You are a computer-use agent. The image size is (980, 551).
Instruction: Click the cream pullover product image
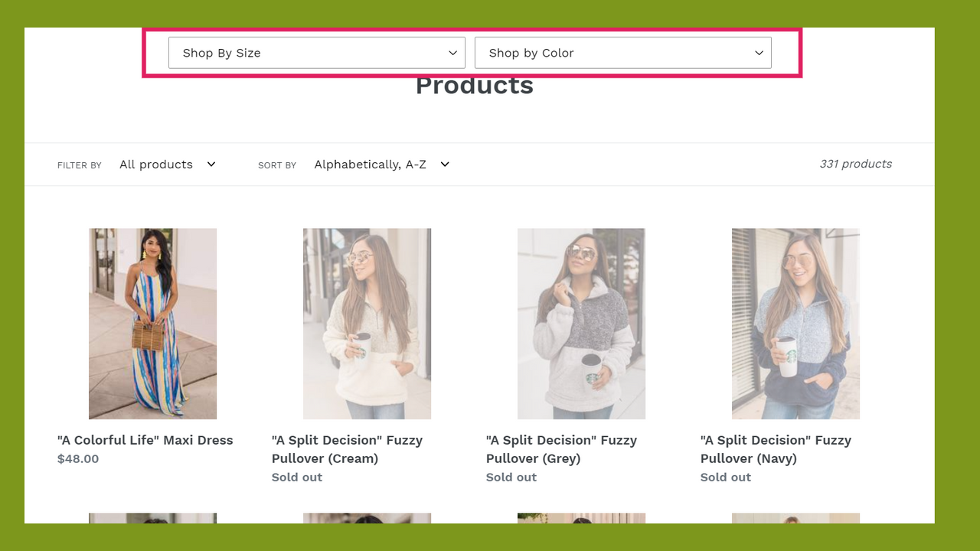367,323
